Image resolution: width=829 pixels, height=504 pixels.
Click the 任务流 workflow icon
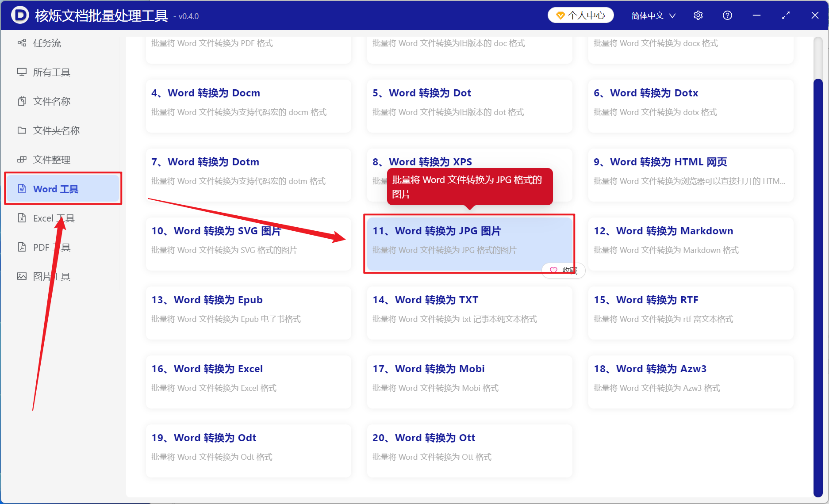pyautogui.click(x=22, y=43)
